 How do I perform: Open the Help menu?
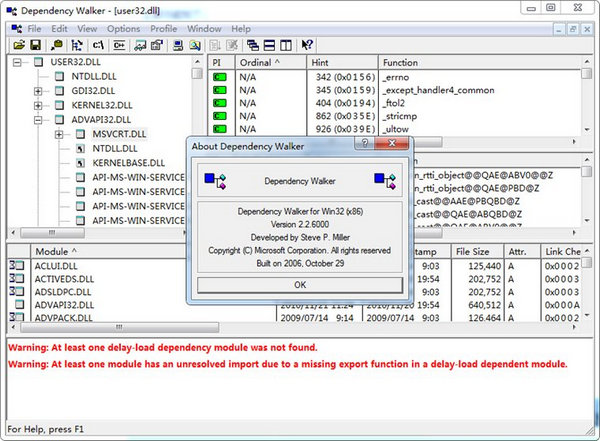pos(241,29)
